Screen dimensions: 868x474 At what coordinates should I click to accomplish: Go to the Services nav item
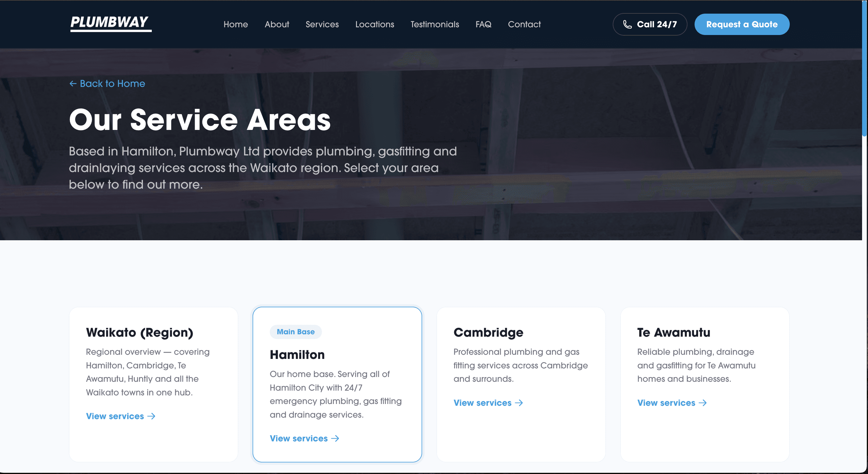point(322,24)
